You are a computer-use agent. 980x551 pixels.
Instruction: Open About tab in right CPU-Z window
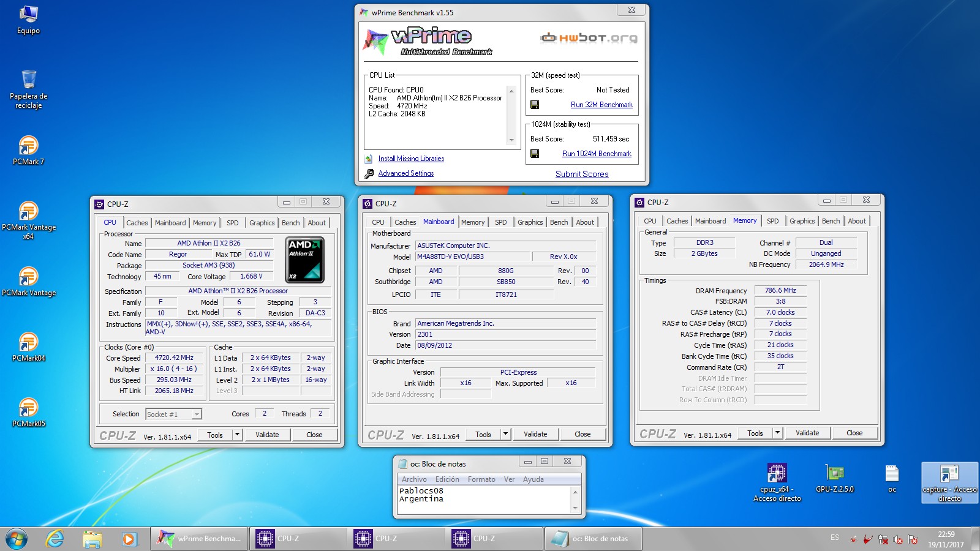857,221
